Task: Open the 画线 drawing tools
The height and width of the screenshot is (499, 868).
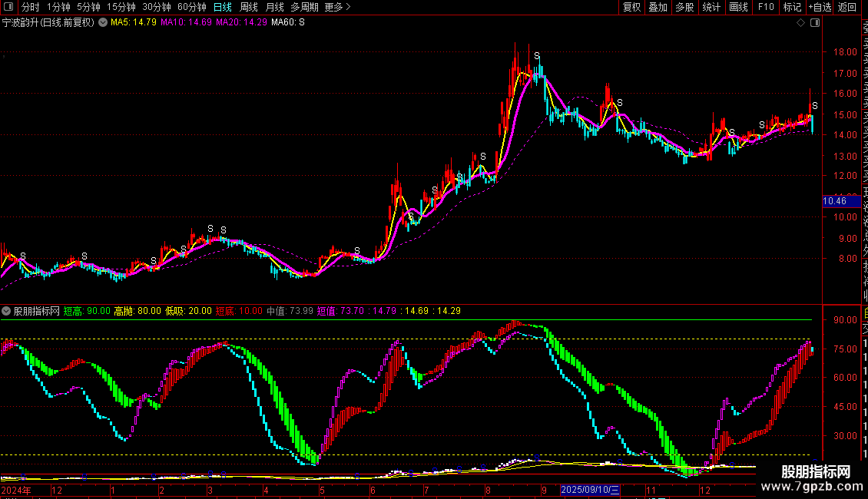Action: pyautogui.click(x=738, y=7)
